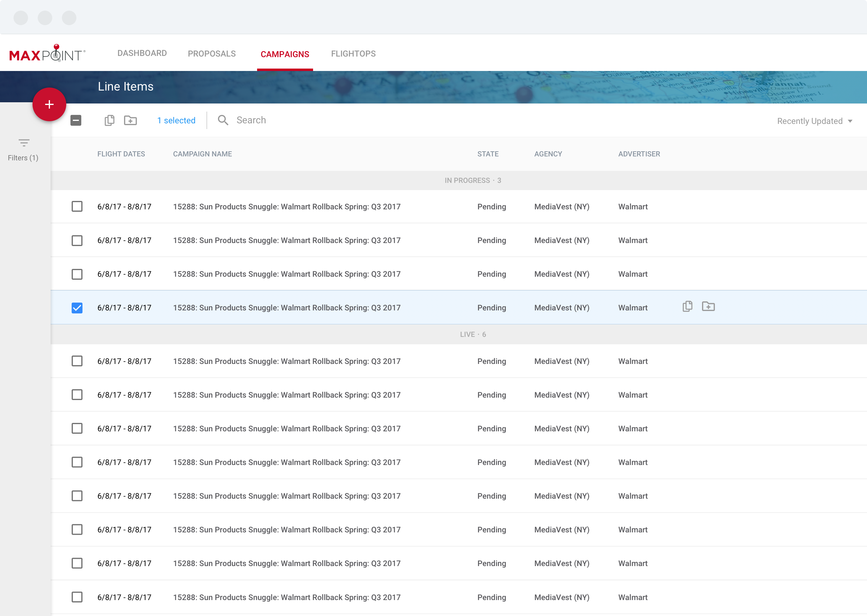This screenshot has height=616, width=867.
Task: Collapse the In Progress group header
Action: tap(473, 180)
